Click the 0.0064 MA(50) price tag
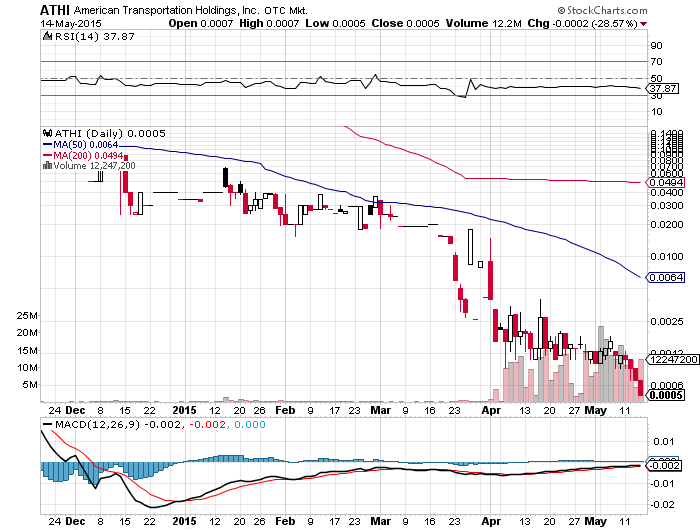This screenshot has height=530, width=700. (666, 277)
